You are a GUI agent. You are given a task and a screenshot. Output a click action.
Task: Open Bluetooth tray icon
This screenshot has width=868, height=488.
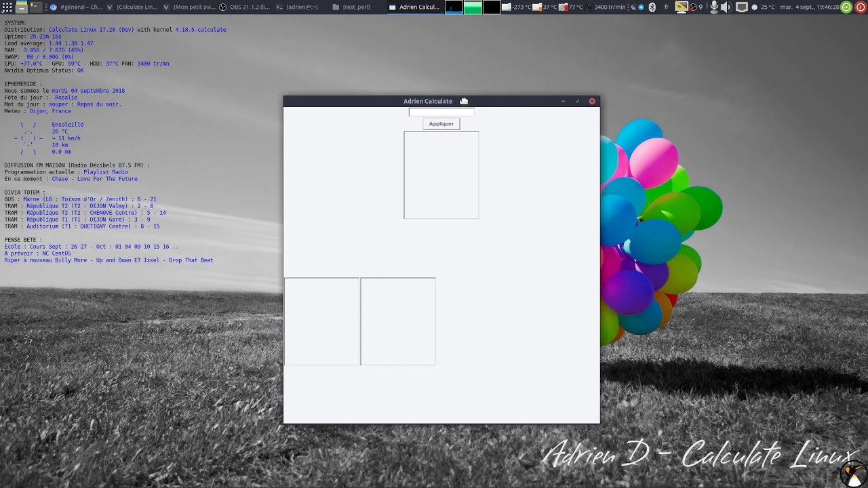click(x=652, y=7)
